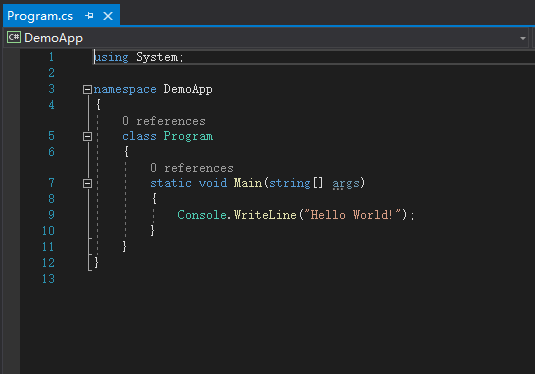
Task: Click the 'namespace' keyword
Action: click(125, 89)
